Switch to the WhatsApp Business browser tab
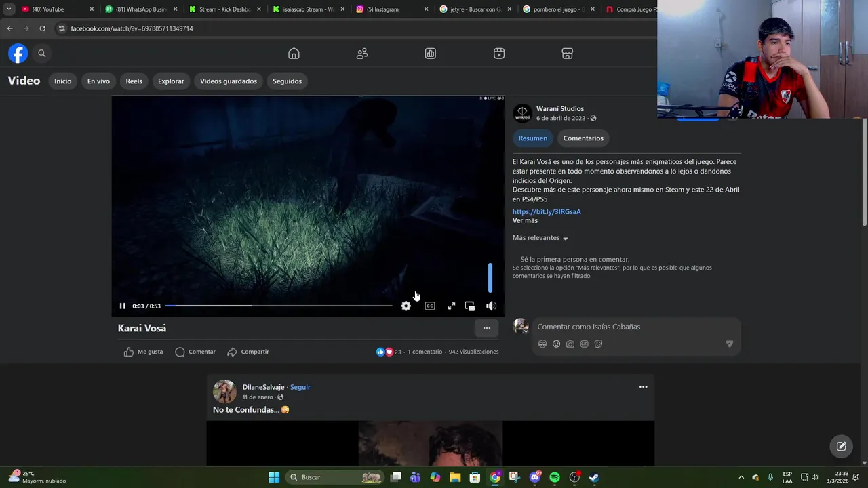 141,9
